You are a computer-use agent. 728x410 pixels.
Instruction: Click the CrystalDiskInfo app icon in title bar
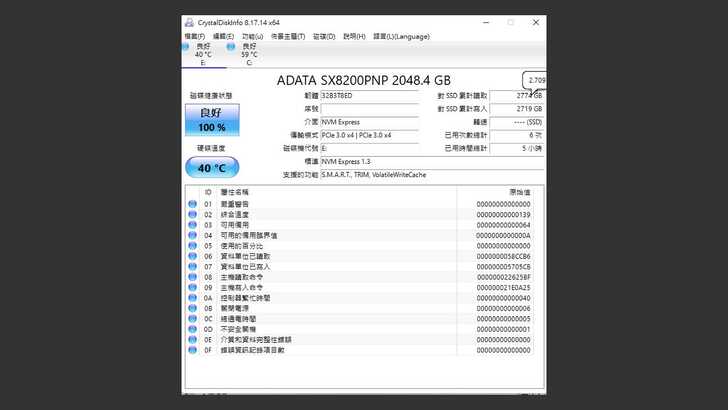click(x=190, y=22)
